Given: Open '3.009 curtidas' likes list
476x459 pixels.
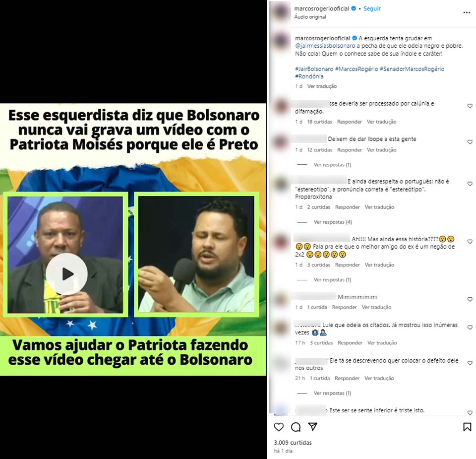Looking at the screenshot, I should 293,443.
